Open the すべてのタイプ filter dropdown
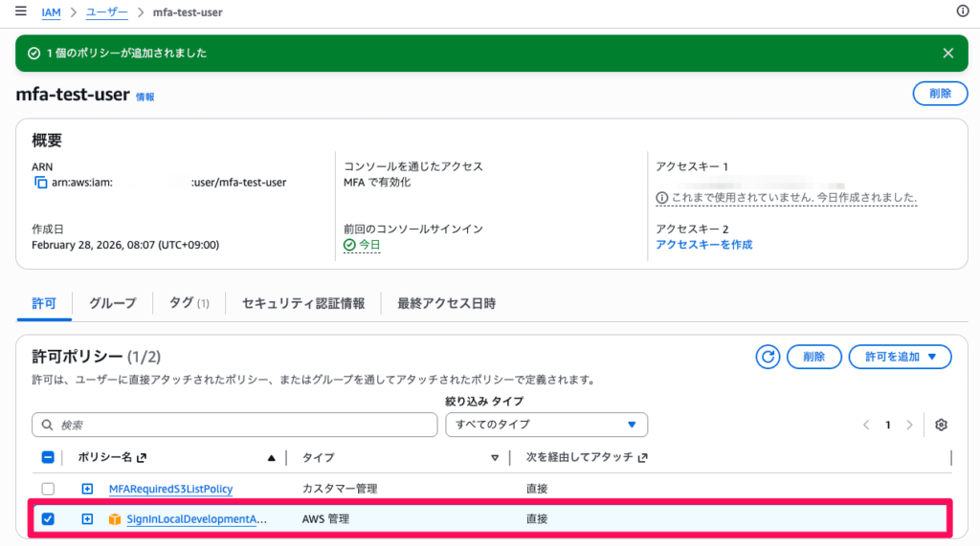The image size is (980, 546). [x=546, y=425]
